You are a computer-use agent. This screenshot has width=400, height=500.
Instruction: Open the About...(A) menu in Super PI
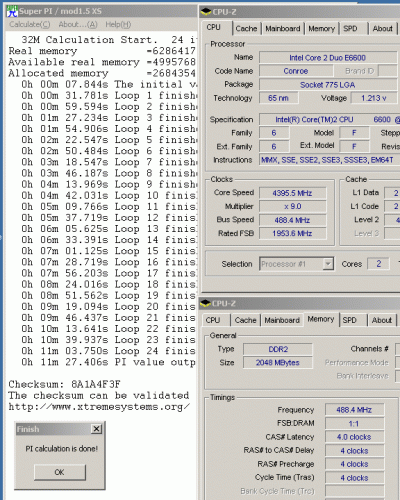pos(78,24)
